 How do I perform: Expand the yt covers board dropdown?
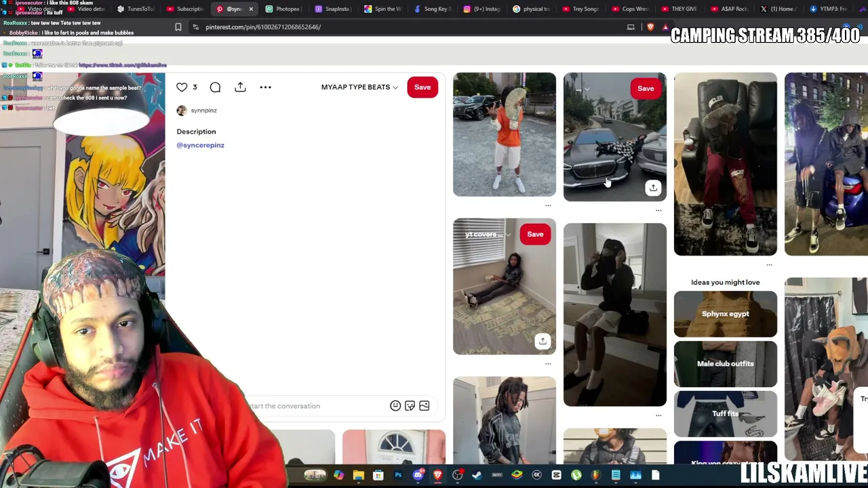(487, 235)
